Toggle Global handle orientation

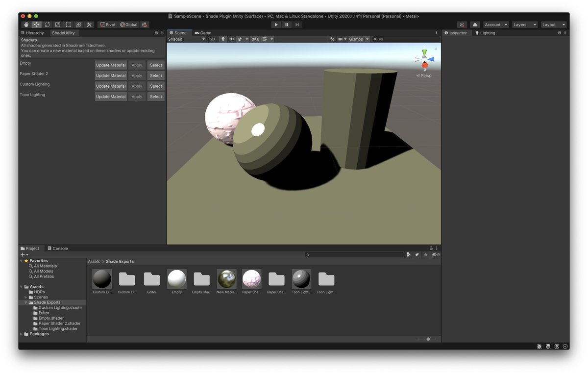coord(128,25)
